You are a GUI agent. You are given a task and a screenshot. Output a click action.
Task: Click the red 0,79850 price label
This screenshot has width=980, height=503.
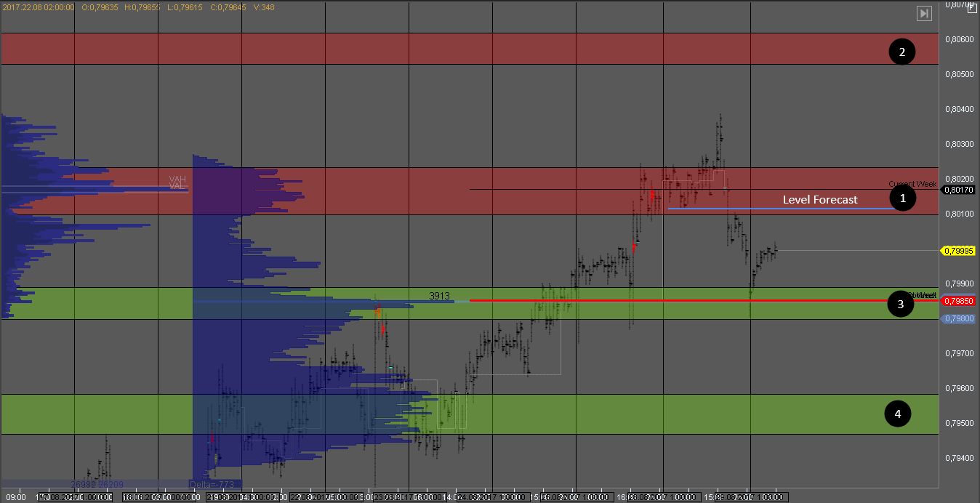(959, 301)
